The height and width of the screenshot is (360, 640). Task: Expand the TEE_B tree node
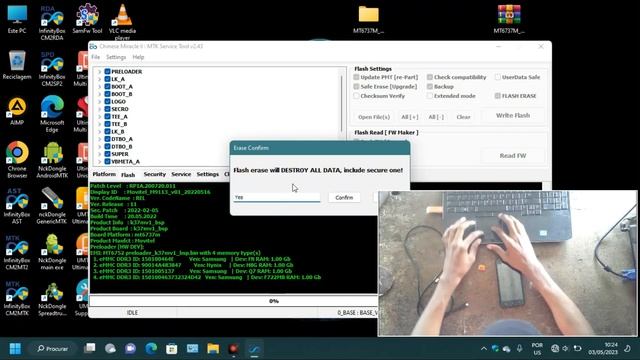click(x=99, y=124)
